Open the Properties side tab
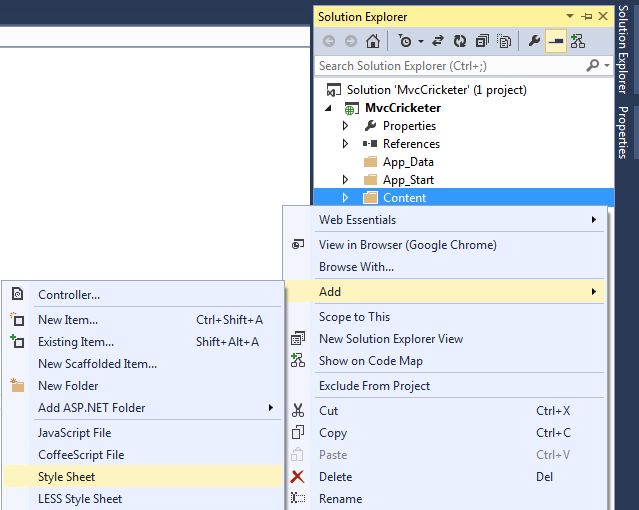The image size is (639, 510). pyautogui.click(x=624, y=132)
